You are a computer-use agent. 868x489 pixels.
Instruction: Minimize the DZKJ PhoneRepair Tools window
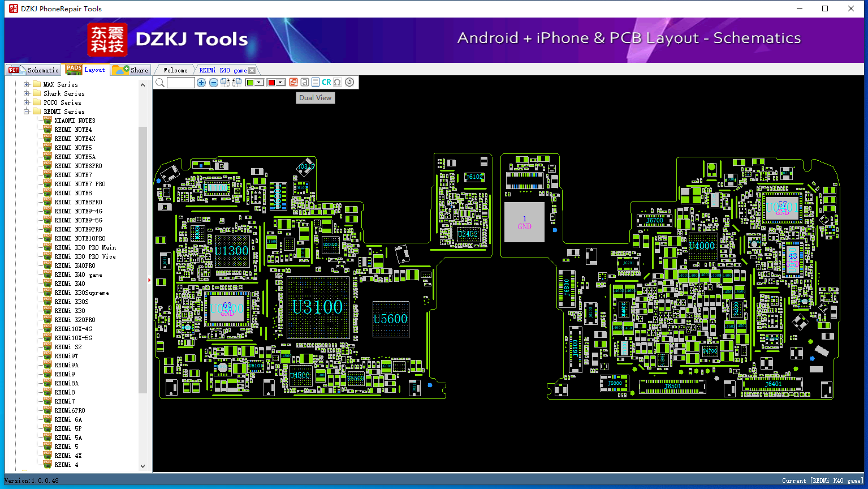[800, 8]
